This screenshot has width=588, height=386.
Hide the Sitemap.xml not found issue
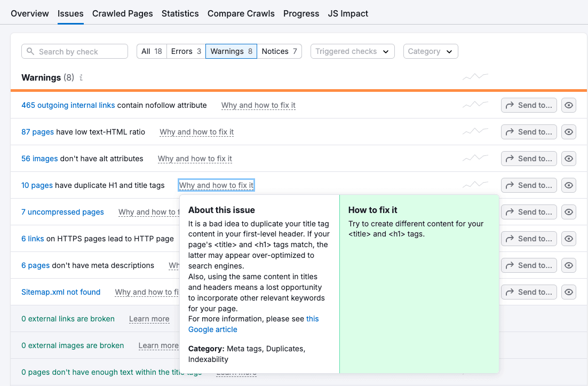569,292
